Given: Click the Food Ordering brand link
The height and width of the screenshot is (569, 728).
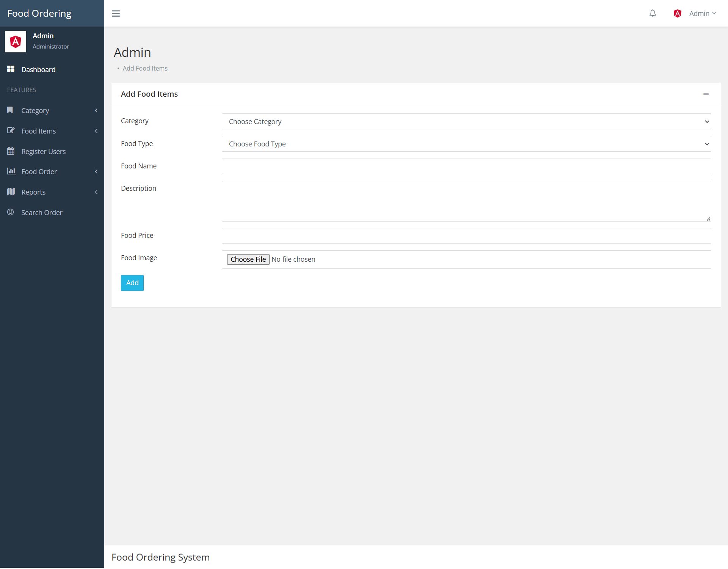Looking at the screenshot, I should [x=39, y=13].
